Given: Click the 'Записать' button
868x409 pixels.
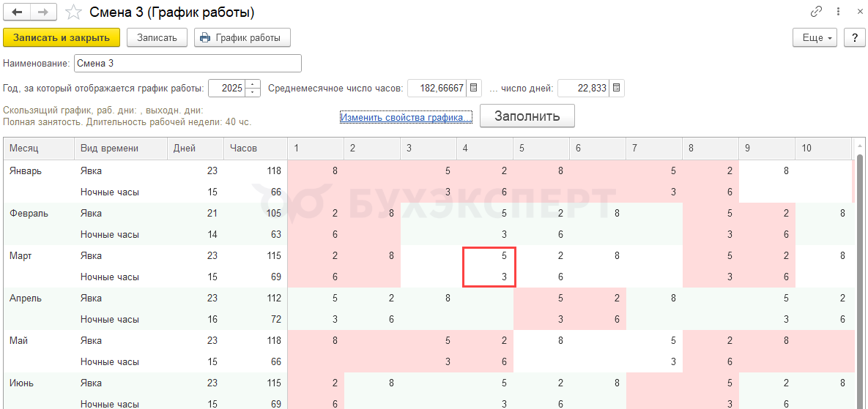Looking at the screenshot, I should click(157, 37).
